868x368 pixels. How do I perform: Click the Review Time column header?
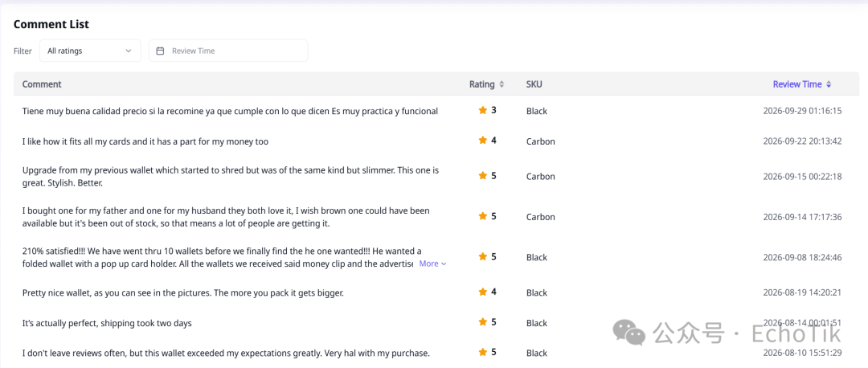click(x=797, y=84)
